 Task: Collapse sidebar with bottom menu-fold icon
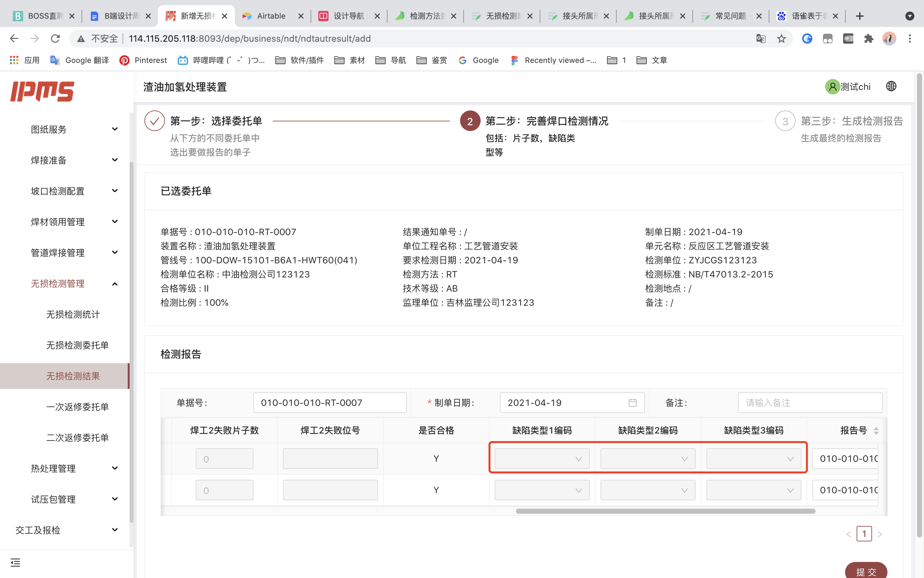[15, 562]
